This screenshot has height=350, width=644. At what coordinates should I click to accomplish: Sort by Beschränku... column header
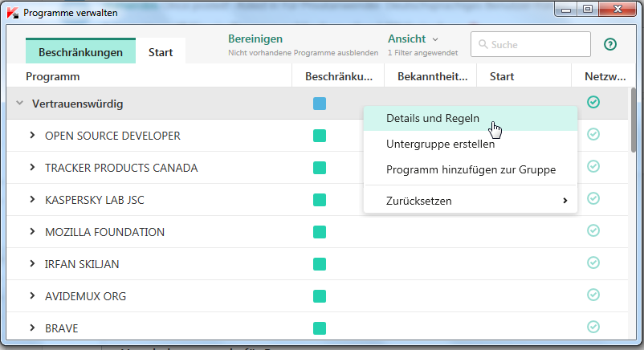click(338, 76)
